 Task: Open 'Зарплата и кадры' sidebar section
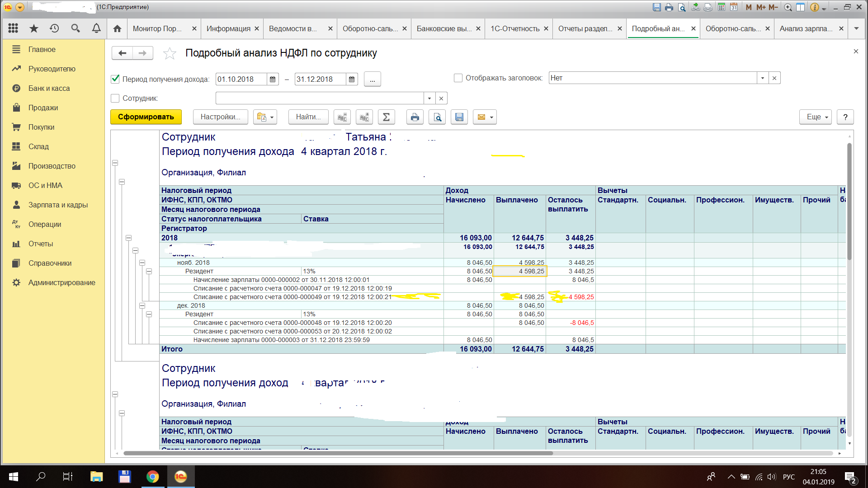(x=58, y=205)
